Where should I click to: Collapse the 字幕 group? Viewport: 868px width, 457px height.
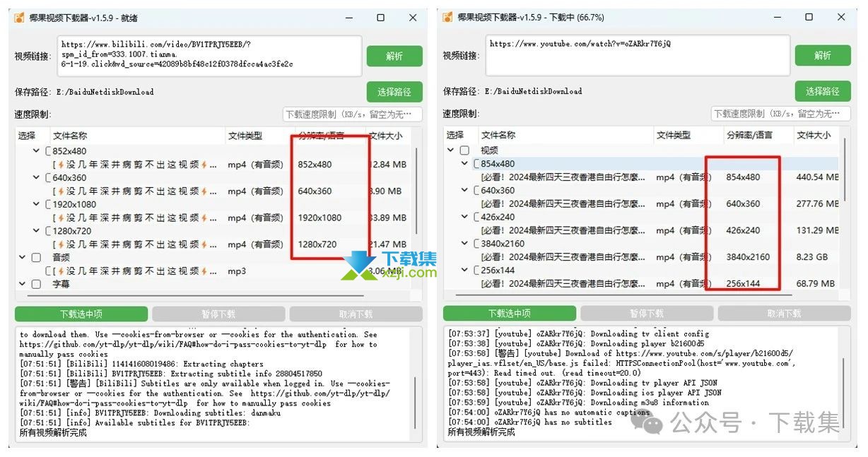click(22, 284)
